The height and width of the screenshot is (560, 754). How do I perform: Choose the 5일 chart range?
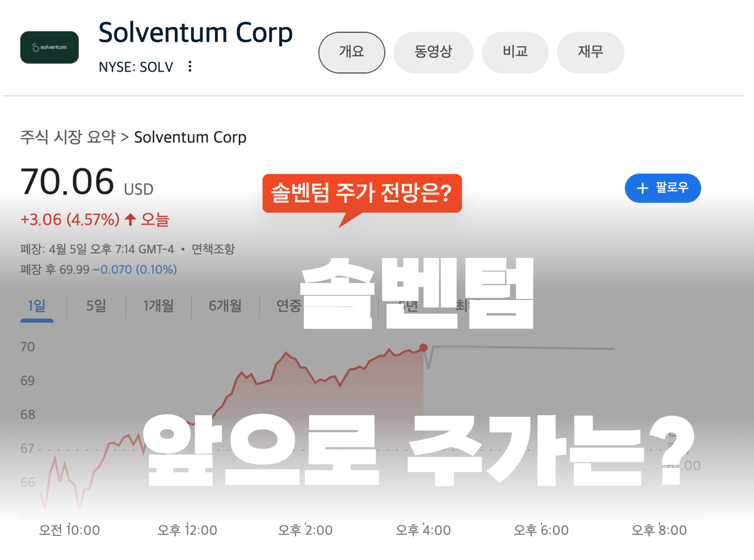tap(96, 306)
